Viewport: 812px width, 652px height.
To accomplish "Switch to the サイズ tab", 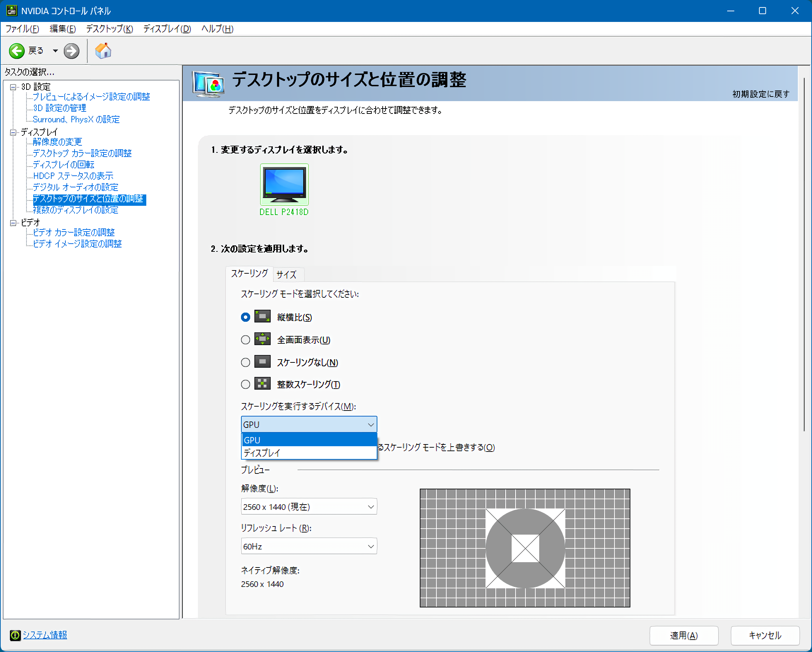I will tap(287, 274).
